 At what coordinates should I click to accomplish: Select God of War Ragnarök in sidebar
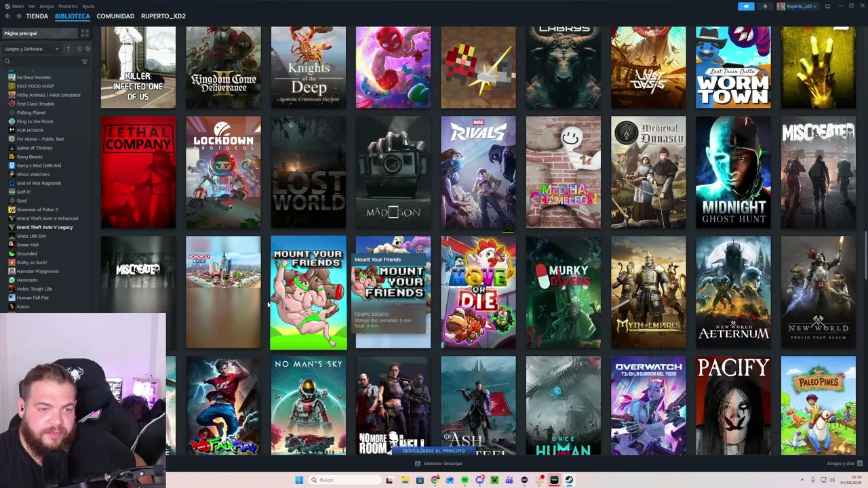click(x=39, y=183)
